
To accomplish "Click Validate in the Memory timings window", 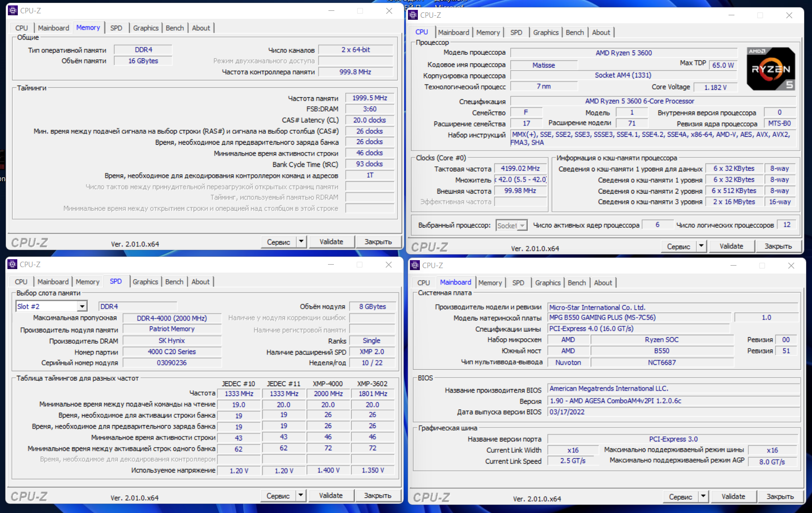I will (x=331, y=242).
